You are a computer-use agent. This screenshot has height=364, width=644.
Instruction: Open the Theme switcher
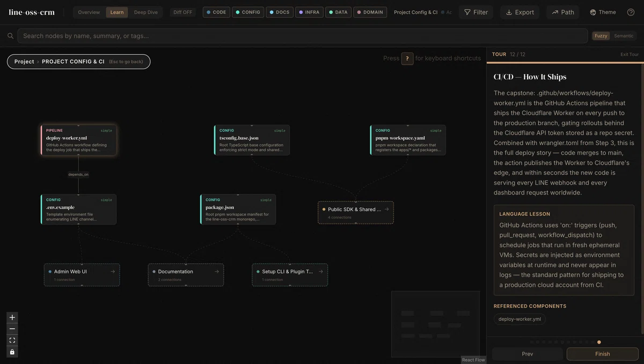point(603,12)
